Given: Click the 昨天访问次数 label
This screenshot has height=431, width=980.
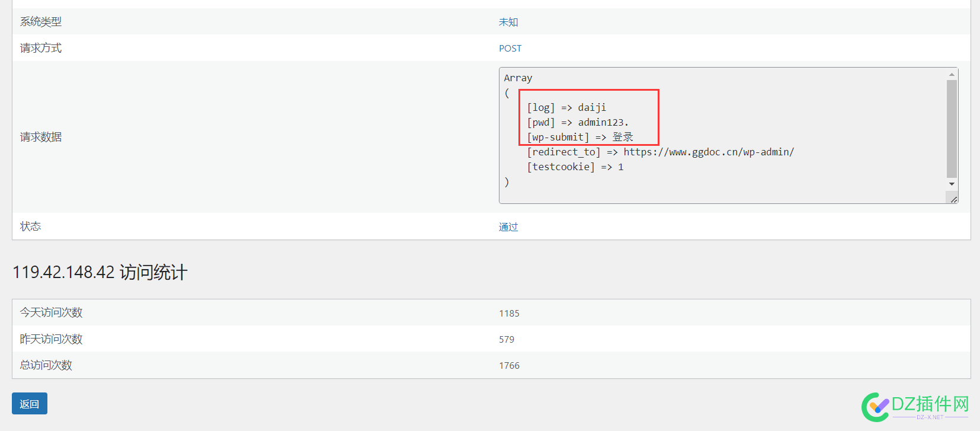Looking at the screenshot, I should 52,339.
